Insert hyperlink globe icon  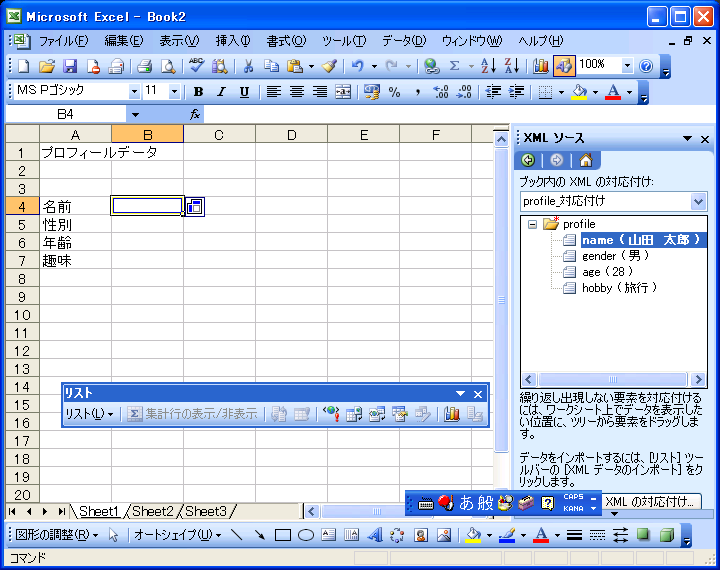pyautogui.click(x=431, y=67)
